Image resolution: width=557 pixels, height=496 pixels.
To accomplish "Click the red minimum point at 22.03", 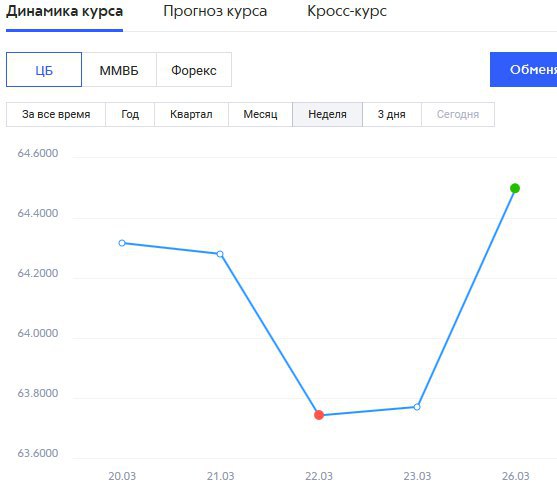I will (319, 415).
